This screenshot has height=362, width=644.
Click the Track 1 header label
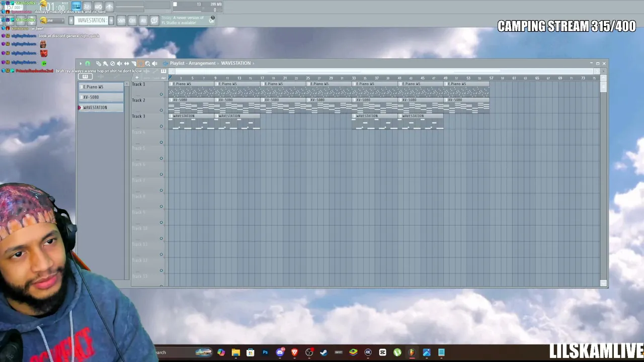tap(138, 84)
